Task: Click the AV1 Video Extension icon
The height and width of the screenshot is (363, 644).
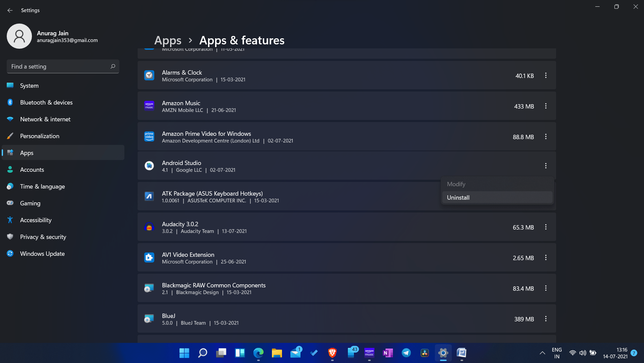Action: 149,258
